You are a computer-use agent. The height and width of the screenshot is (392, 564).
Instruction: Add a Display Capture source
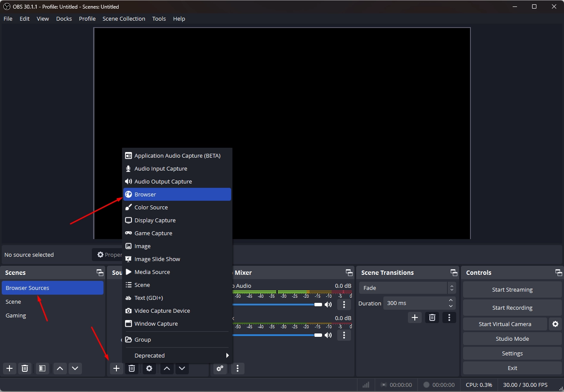tap(177, 220)
